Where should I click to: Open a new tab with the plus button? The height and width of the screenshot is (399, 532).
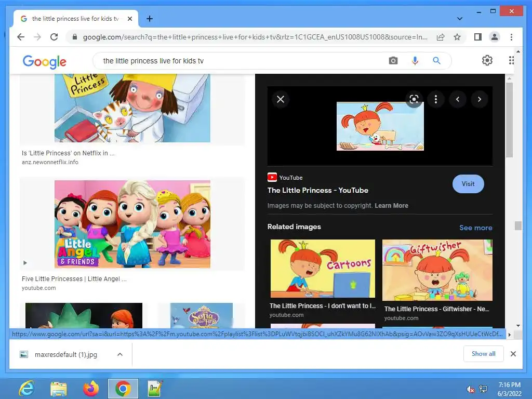[x=149, y=19]
